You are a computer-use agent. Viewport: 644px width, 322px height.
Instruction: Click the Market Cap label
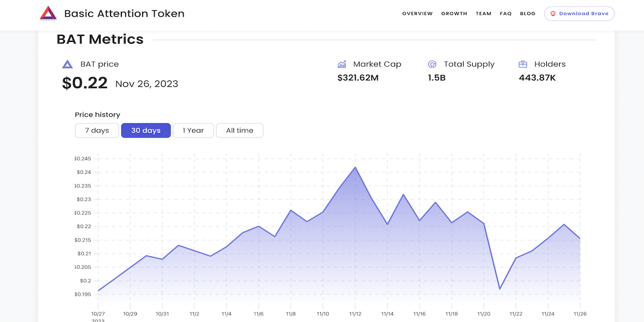(x=377, y=64)
